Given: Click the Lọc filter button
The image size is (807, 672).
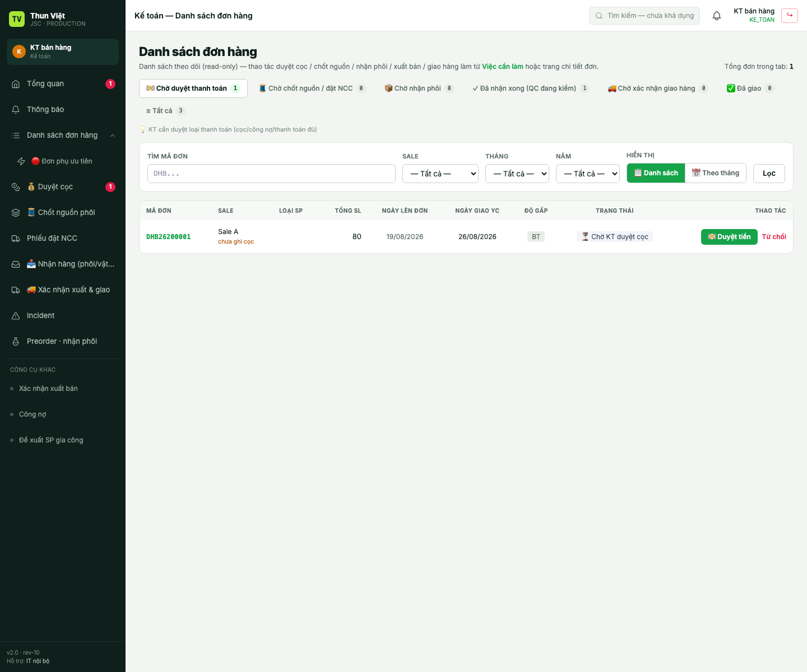Looking at the screenshot, I should [769, 174].
